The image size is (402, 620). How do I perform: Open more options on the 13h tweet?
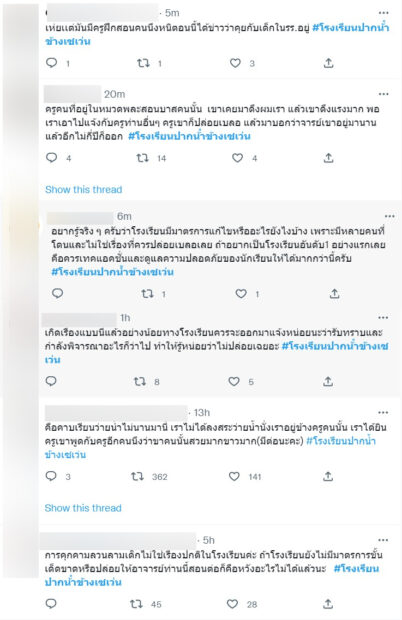coord(383,413)
